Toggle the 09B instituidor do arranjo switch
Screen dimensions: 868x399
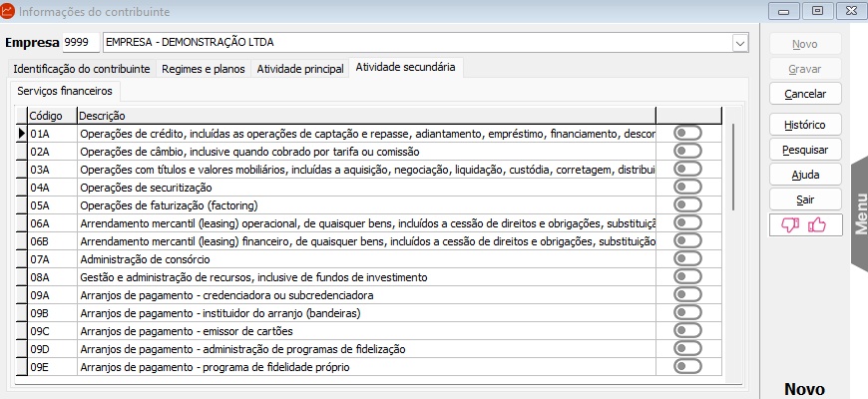(688, 312)
